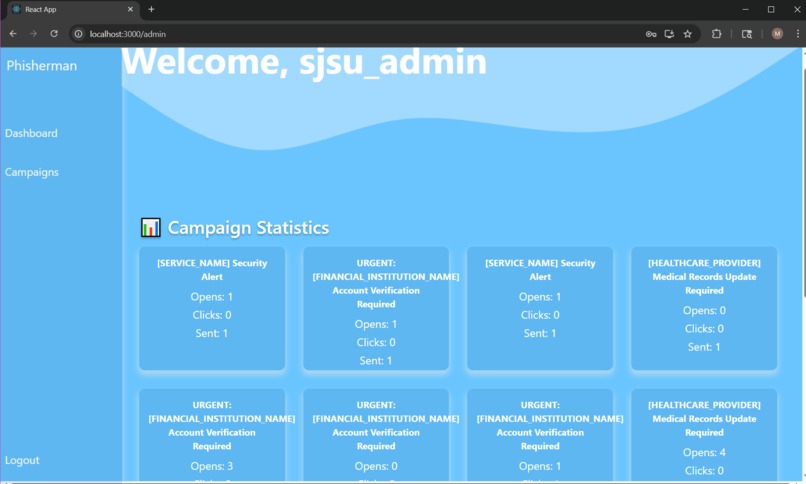Click the install app icon in address bar
Screen dimensions: 806x484
[x=669, y=34]
